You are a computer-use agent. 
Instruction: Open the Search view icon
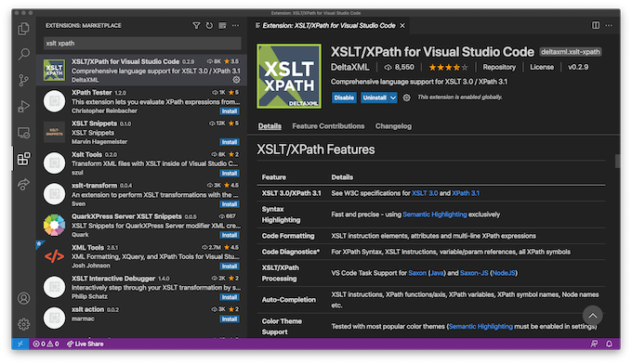point(23,54)
